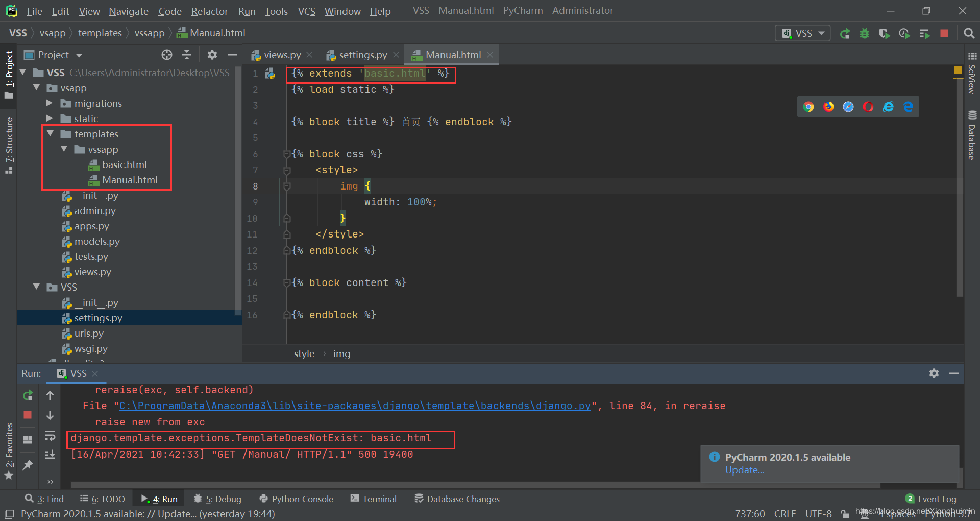Open Project panel settings gear
This screenshot has width=980, height=521.
(212, 55)
